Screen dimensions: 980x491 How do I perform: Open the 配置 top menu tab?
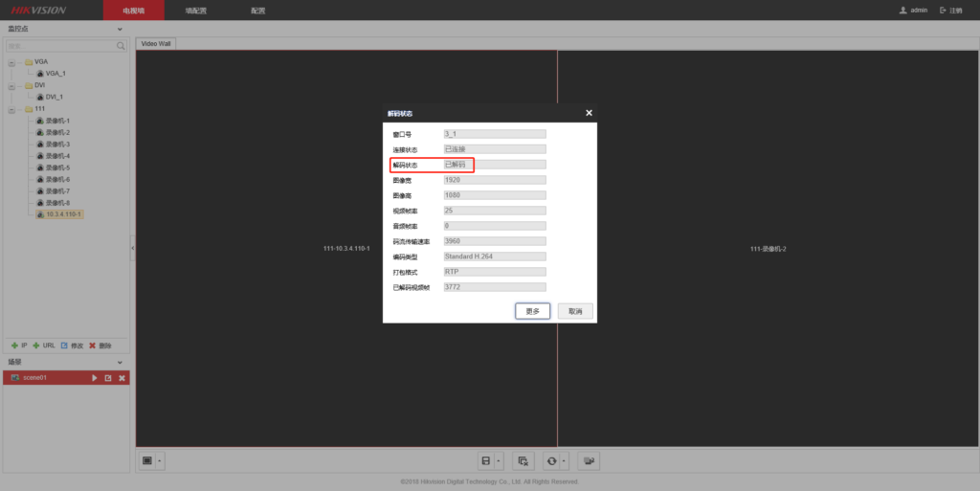[257, 10]
